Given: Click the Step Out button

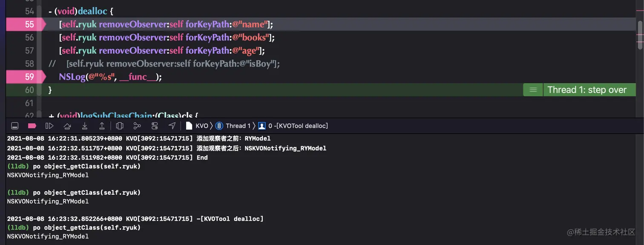Looking at the screenshot, I should pyautogui.click(x=102, y=126).
